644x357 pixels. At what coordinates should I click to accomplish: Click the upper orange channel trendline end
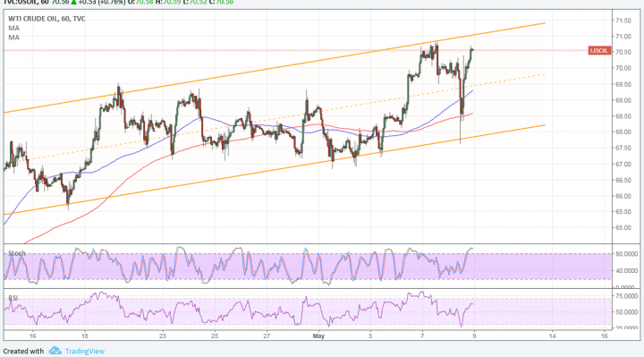click(x=545, y=23)
